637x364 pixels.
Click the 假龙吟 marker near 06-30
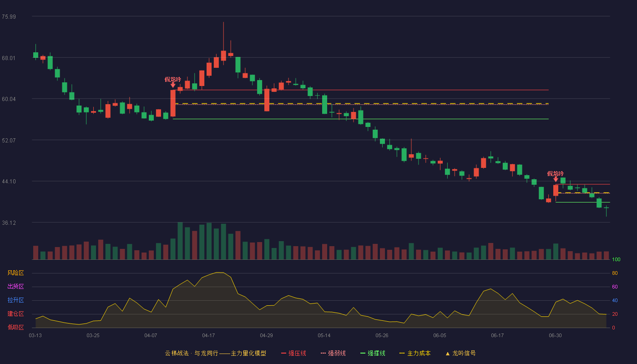pos(556,174)
